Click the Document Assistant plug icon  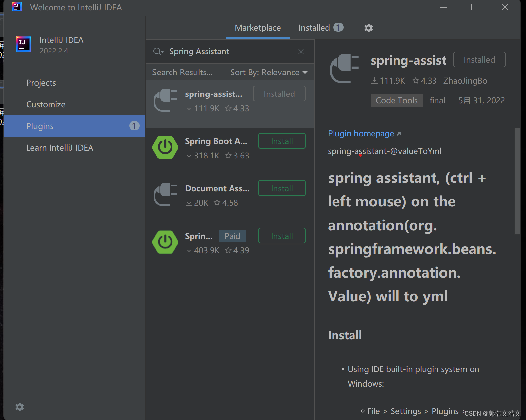click(x=166, y=195)
